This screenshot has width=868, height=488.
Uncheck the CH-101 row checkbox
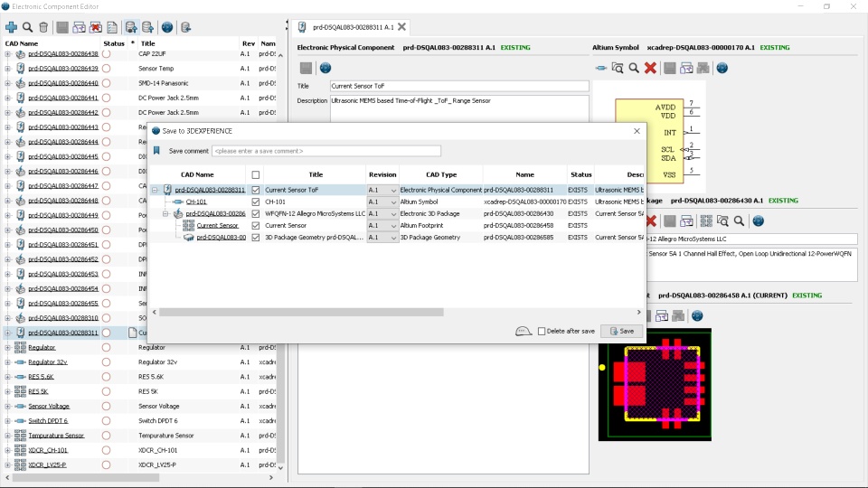tap(256, 202)
